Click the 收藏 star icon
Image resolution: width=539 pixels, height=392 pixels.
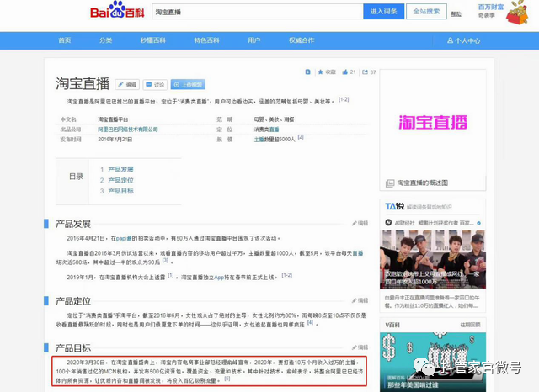pyautogui.click(x=320, y=72)
